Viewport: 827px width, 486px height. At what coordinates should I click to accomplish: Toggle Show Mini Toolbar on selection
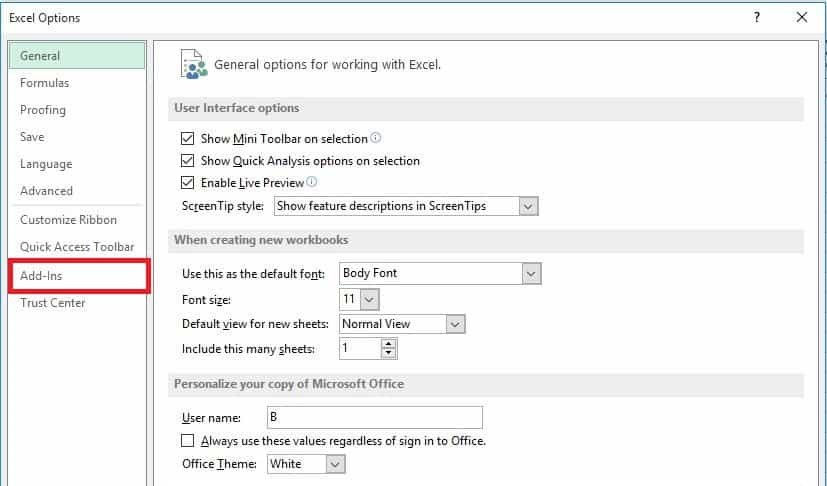[187, 139]
